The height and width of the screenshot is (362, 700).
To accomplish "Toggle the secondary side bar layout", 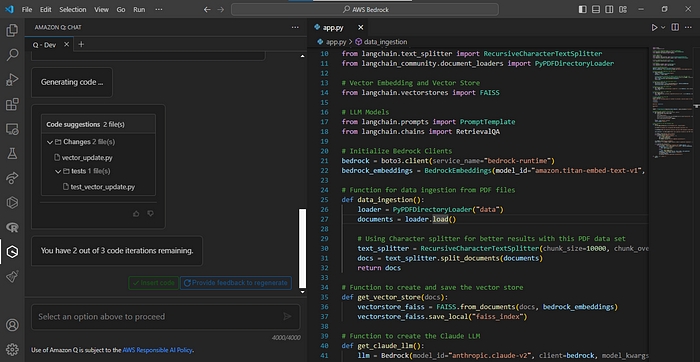I will (609, 9).
